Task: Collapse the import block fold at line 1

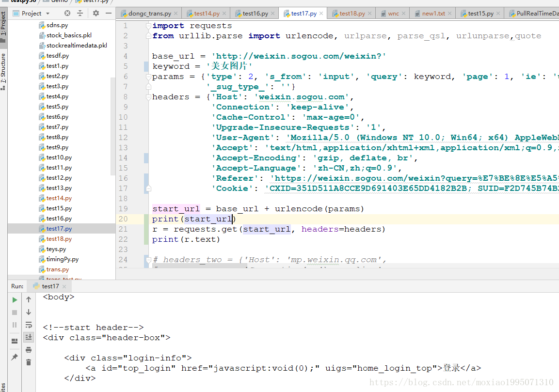Action: (148, 26)
